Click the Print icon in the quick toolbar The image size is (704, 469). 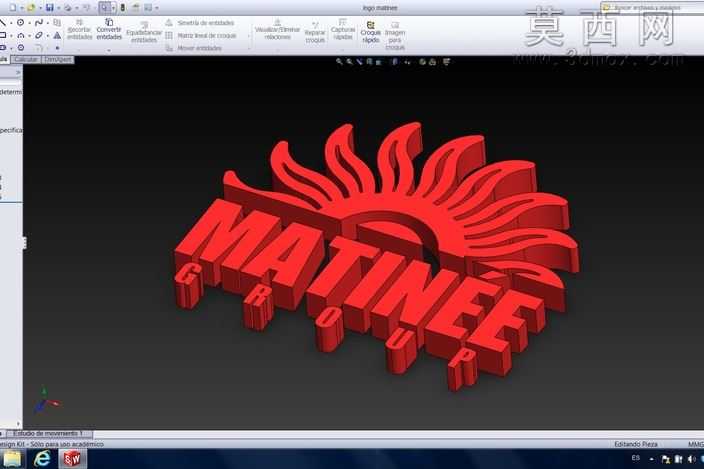click(68, 8)
